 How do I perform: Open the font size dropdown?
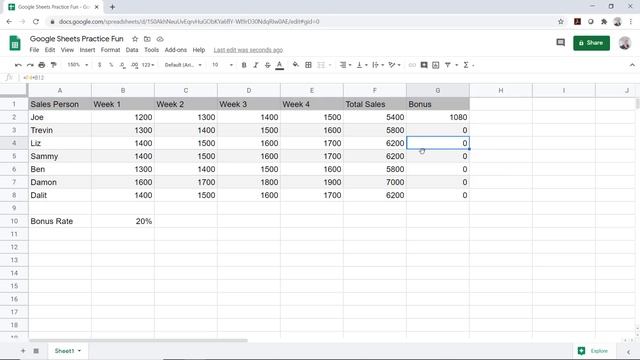point(222,65)
